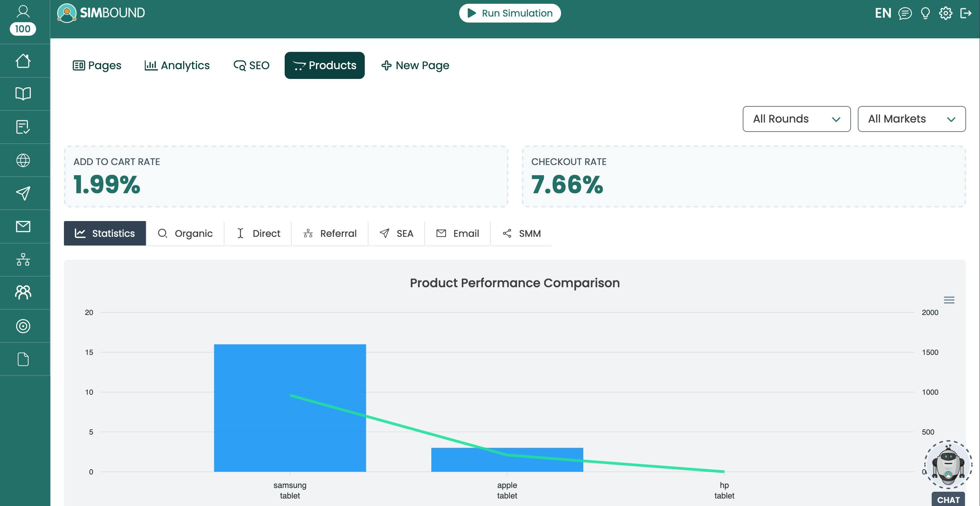Click the apple tablet blue bar
This screenshot has height=506, width=980.
click(507, 460)
